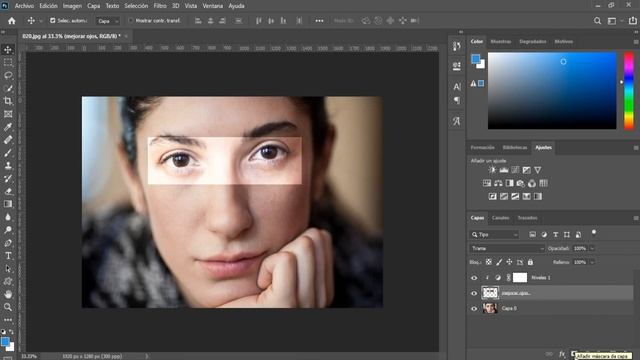Image resolution: width=640 pixels, height=360 pixels.
Task: Add an Invert adjustment layer
Action: coord(493,196)
